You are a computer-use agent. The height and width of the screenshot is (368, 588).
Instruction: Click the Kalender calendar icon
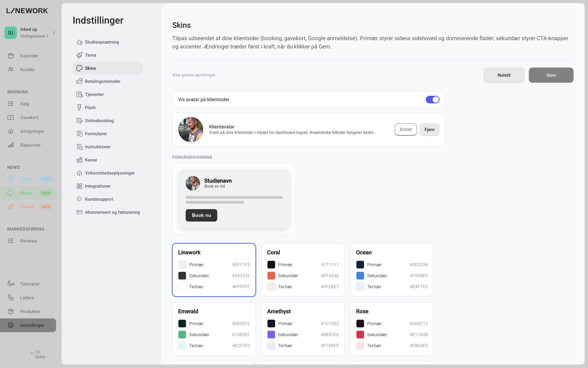click(11, 56)
